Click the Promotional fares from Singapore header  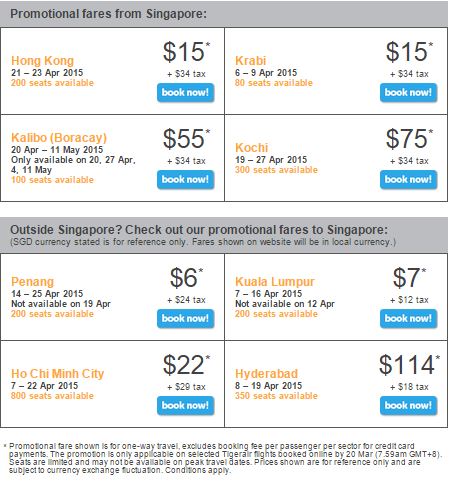point(108,14)
